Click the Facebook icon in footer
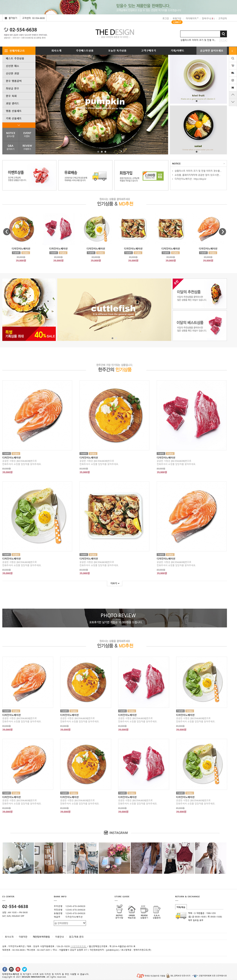Image resolution: width=237 pixels, height=980 pixels. click(x=5, y=969)
